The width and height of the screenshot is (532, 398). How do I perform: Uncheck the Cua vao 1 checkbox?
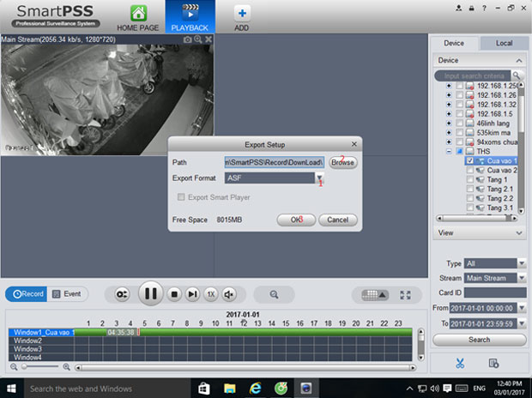(469, 161)
